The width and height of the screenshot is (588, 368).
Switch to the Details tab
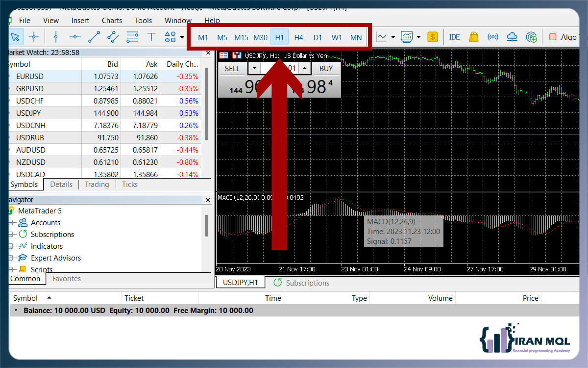pyautogui.click(x=61, y=184)
